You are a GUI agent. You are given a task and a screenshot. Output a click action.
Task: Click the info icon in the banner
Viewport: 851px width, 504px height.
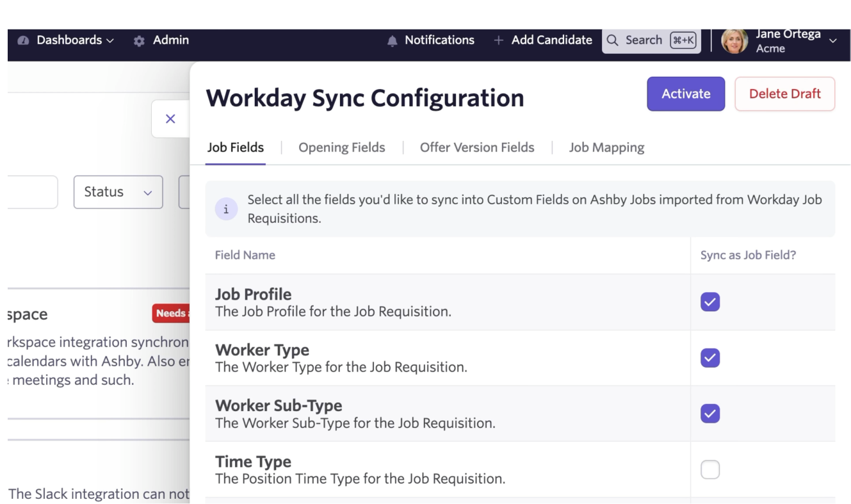pyautogui.click(x=226, y=209)
